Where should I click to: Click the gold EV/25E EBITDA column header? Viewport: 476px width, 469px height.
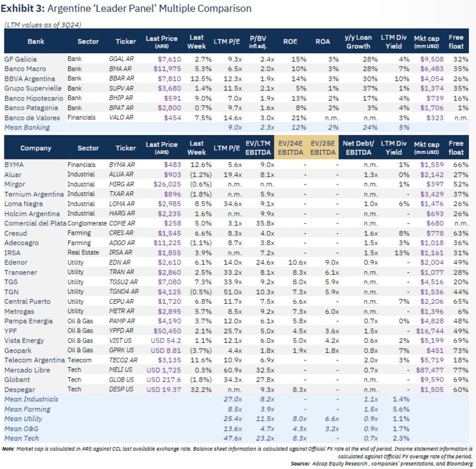tap(323, 148)
